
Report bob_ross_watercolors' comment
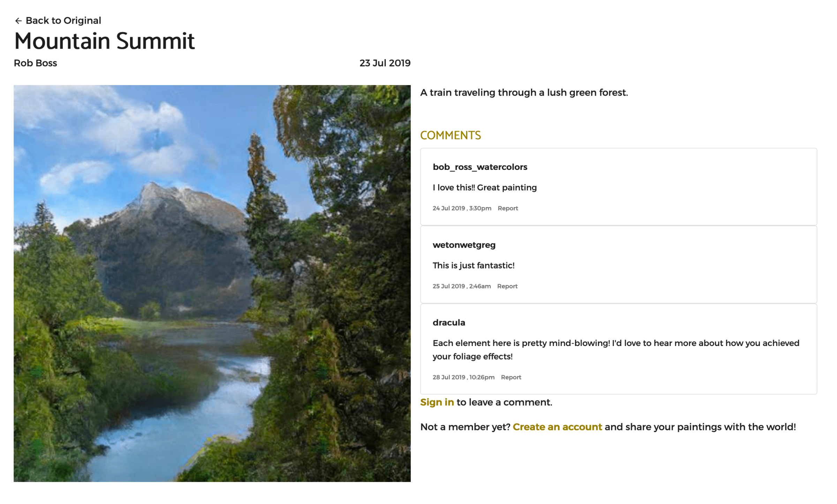(507, 208)
